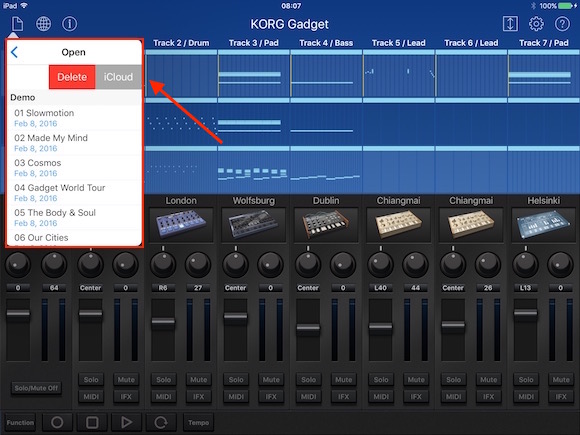Click the Stop square button
The height and width of the screenshot is (435, 580).
(92, 422)
